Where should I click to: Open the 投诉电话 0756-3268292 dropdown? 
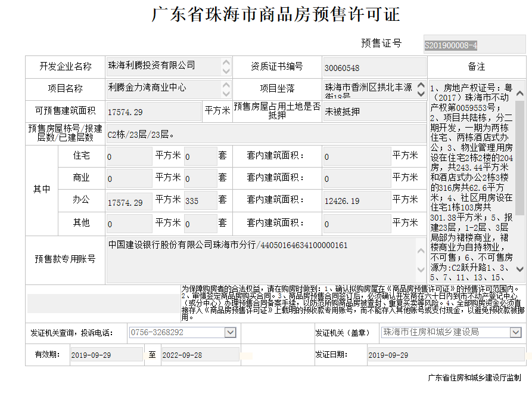coord(231,332)
